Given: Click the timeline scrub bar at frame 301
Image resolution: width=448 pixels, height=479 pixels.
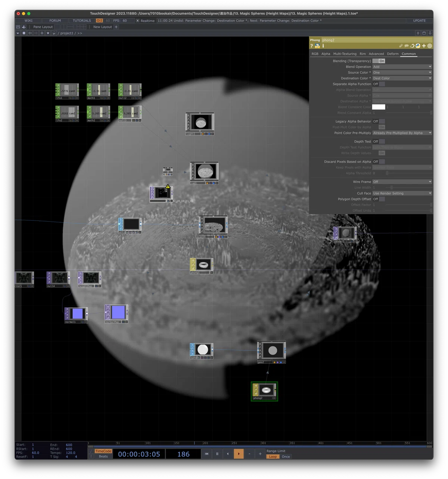Looking at the screenshot, I should [x=261, y=446].
